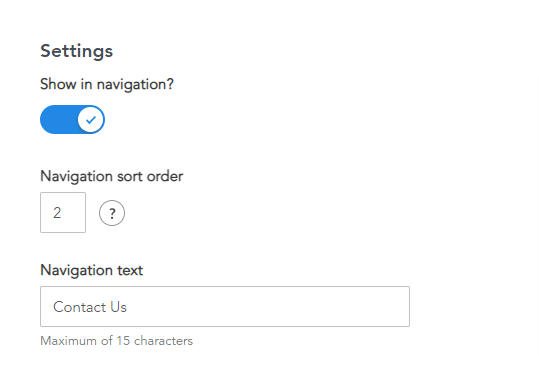Disable the Show in navigation toggle
The image size is (539, 375).
tap(73, 120)
